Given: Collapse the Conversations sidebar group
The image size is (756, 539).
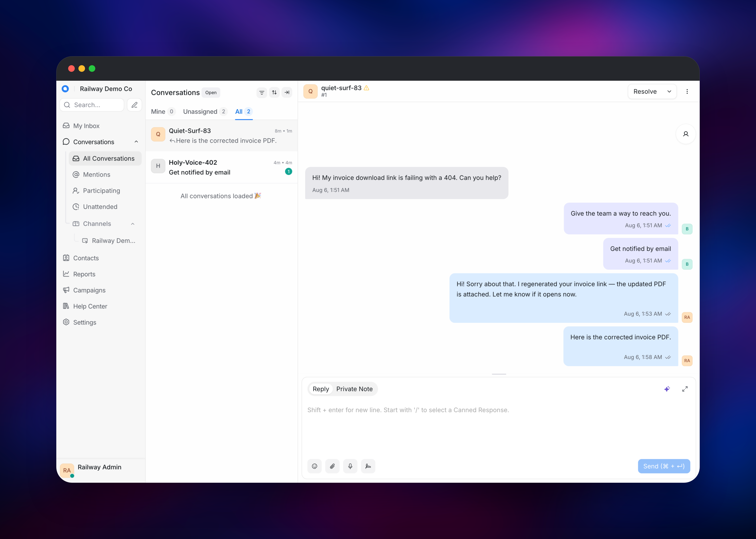Looking at the screenshot, I should (136, 142).
